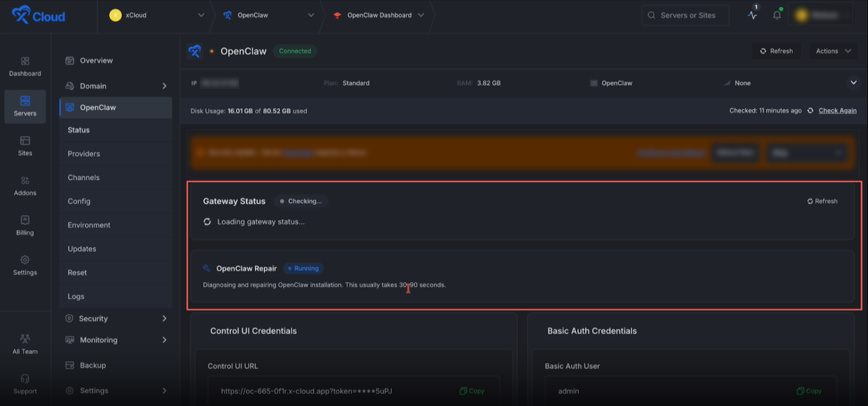This screenshot has height=406, width=868.
Task: Click the Check Again link
Action: click(x=837, y=110)
